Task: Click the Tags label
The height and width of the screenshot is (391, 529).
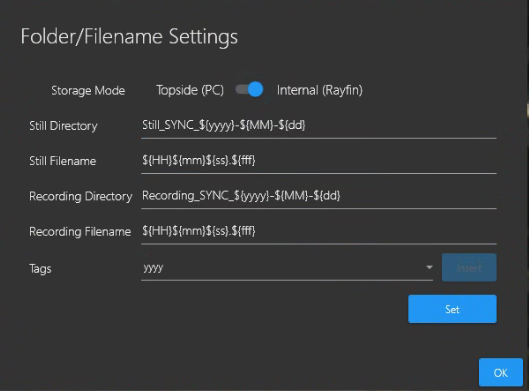Action: tap(40, 269)
